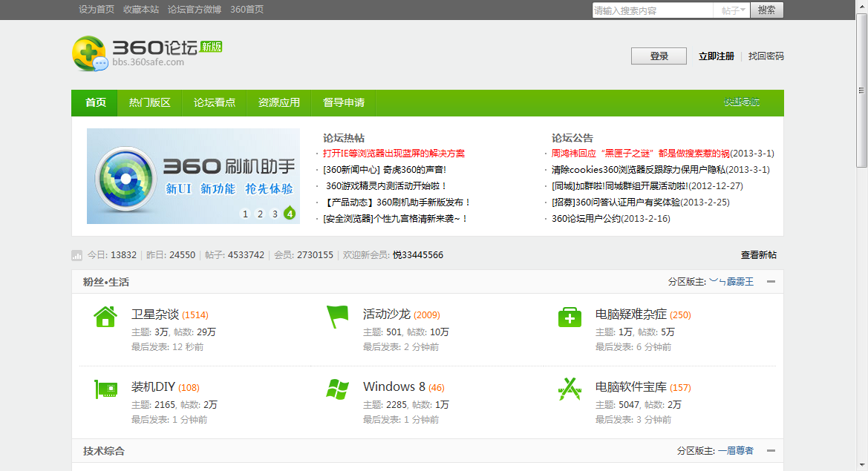The image size is (868, 471).
Task: Click 最后发表: 2 分钟前 under 活动沙龙
Action: [401, 346]
